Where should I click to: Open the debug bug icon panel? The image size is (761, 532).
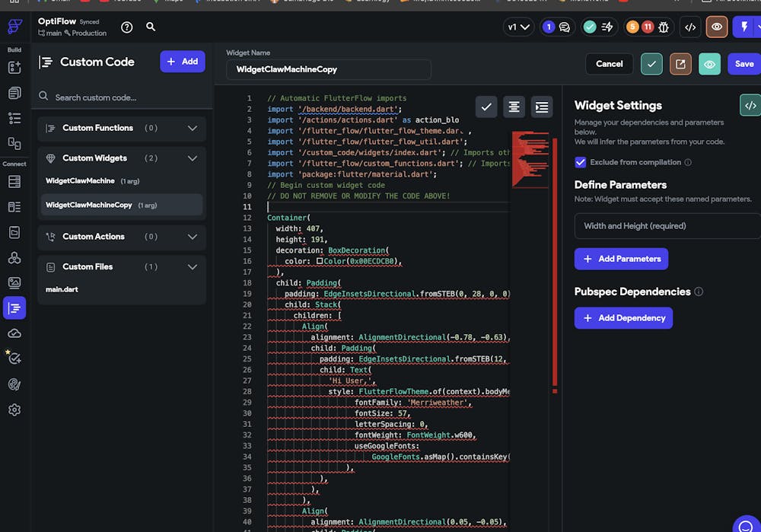(x=664, y=27)
